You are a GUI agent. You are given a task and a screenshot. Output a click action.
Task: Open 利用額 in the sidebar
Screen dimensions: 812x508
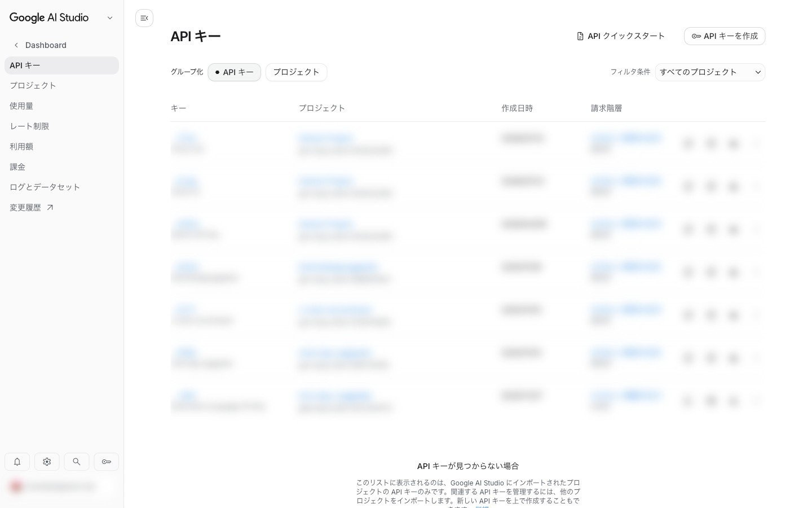(x=61, y=147)
